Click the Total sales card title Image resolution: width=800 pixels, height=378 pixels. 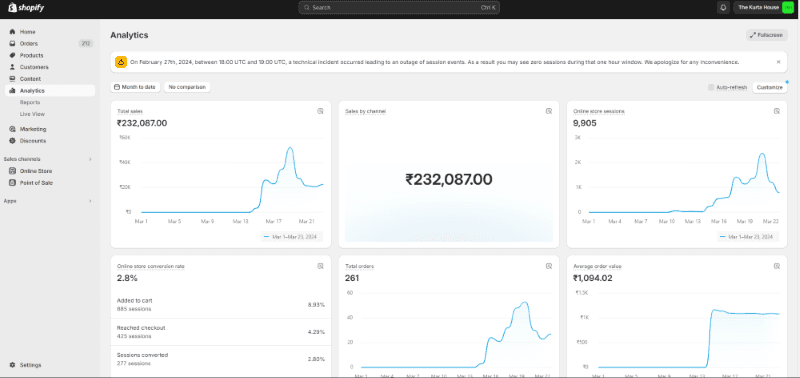click(x=130, y=111)
